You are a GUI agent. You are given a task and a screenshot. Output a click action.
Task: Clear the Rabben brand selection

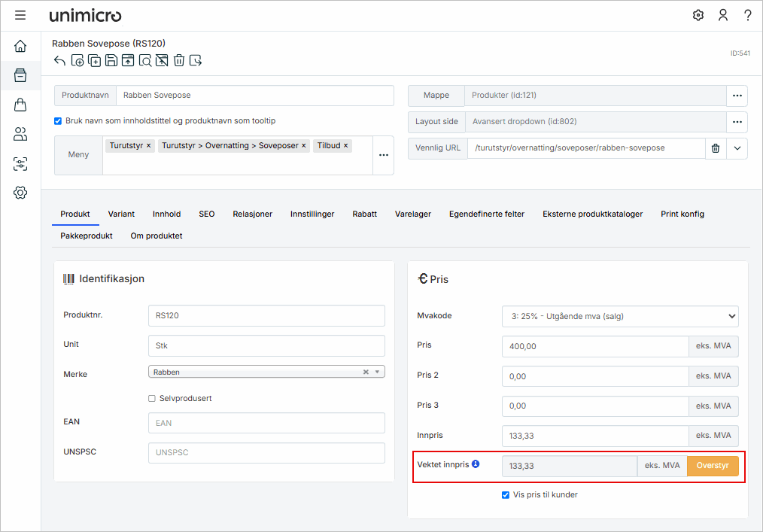click(x=366, y=372)
